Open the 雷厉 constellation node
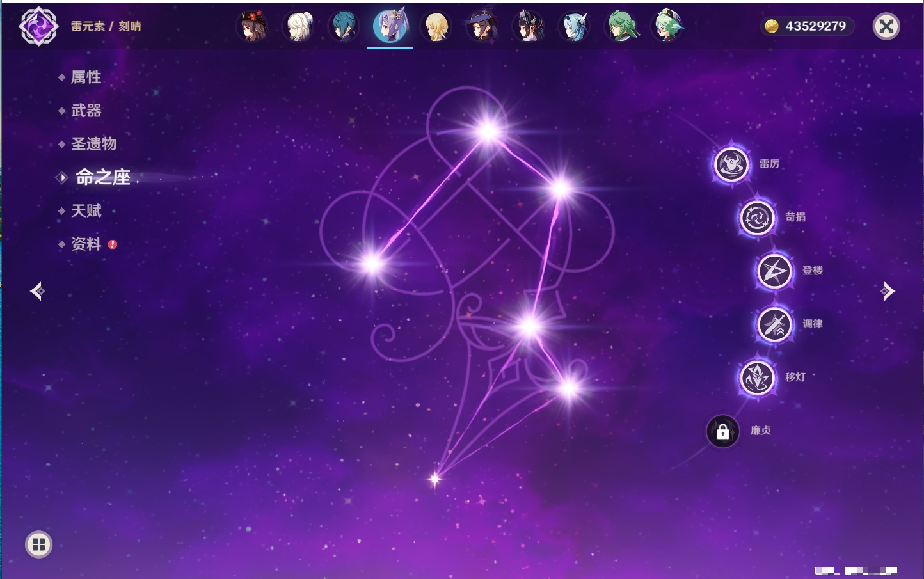The width and height of the screenshot is (924, 579). click(731, 164)
